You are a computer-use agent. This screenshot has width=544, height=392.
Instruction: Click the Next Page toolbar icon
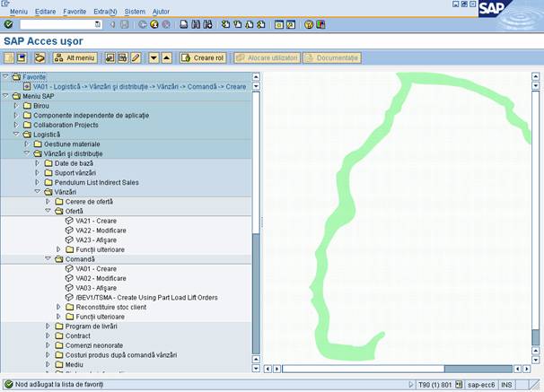point(250,24)
